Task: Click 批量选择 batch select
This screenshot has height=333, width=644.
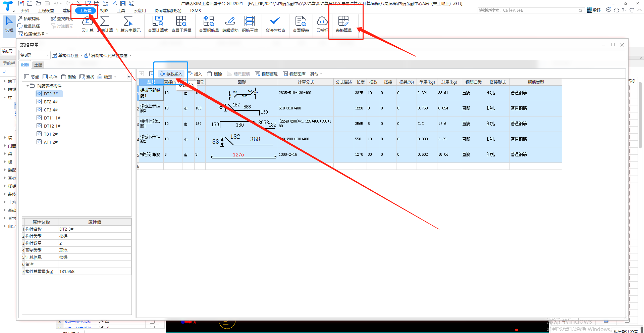Action: (x=29, y=26)
